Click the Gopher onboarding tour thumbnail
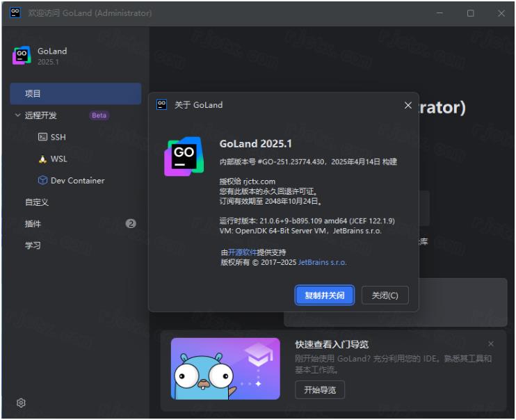The image size is (516, 420). point(225,369)
